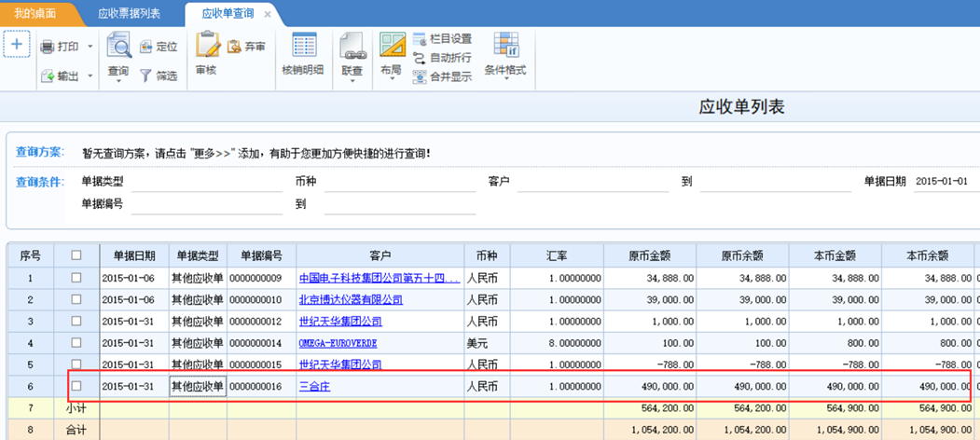
Task: Click the plus add icon in toolbar
Action: tap(17, 45)
